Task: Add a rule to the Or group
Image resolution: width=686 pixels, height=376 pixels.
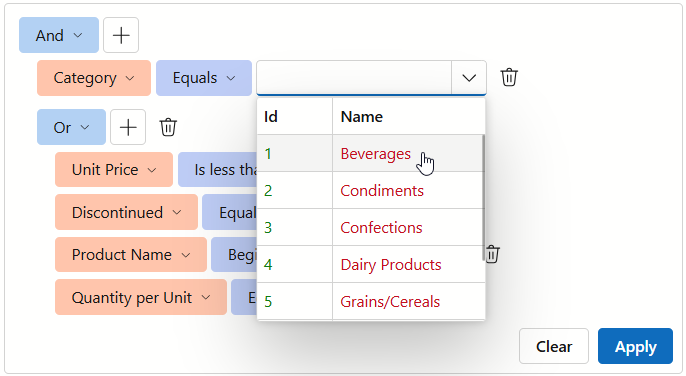Action: [x=128, y=127]
